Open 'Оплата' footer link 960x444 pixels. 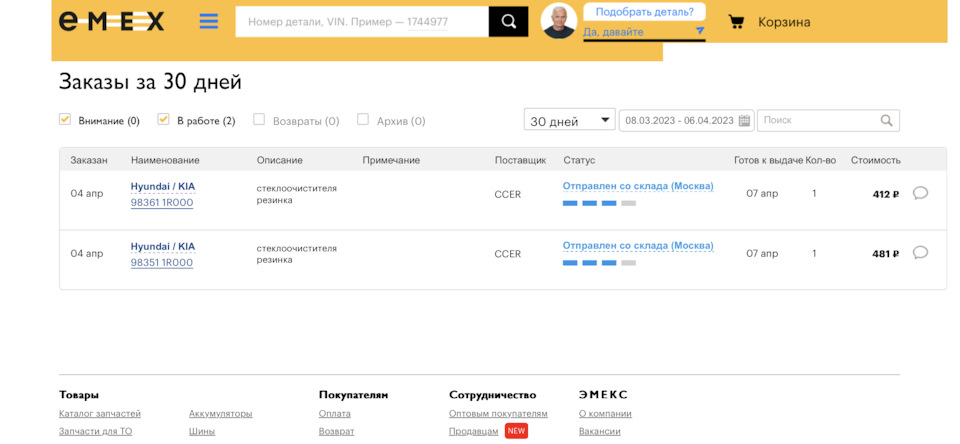coord(335,414)
